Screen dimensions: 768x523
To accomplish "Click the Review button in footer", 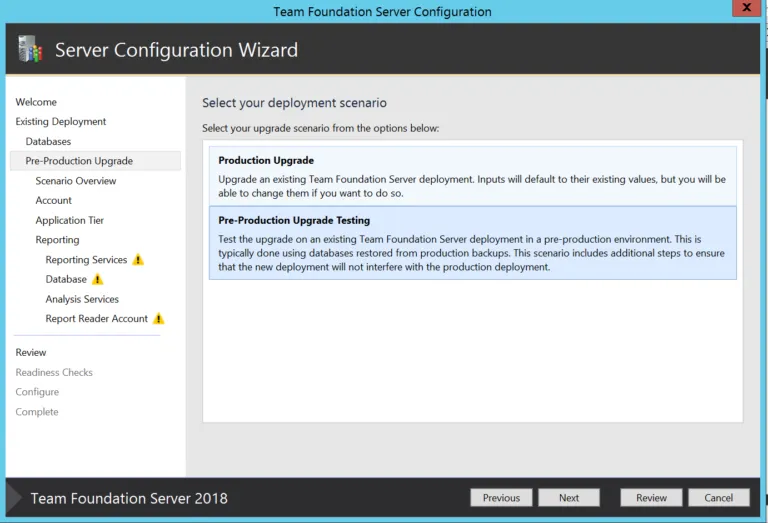I will pyautogui.click(x=651, y=498).
